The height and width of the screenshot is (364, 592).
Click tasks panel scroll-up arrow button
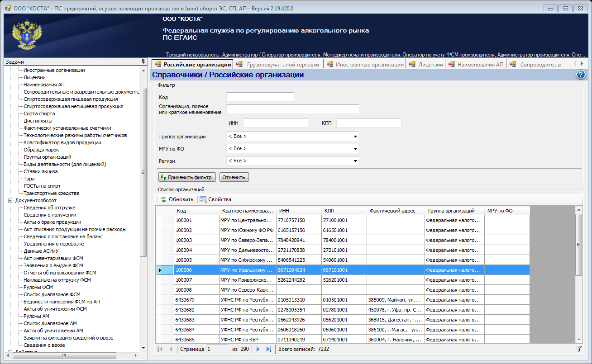pyautogui.click(x=143, y=70)
